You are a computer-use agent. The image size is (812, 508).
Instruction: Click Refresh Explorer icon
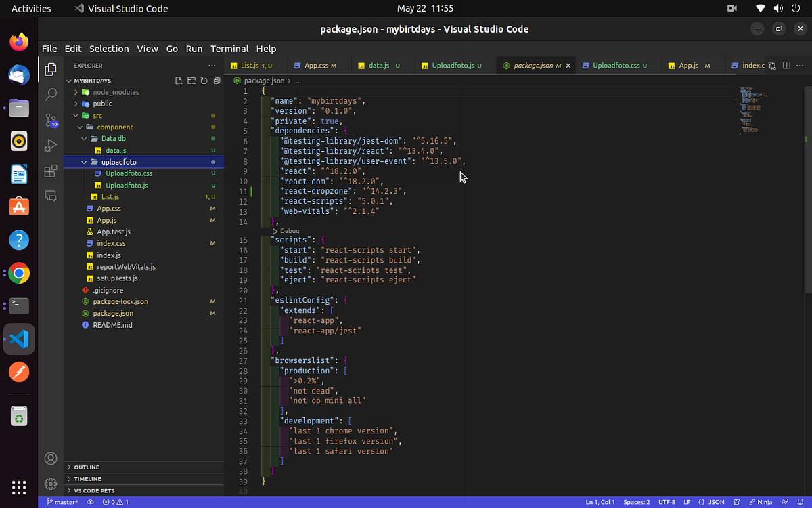(x=204, y=81)
